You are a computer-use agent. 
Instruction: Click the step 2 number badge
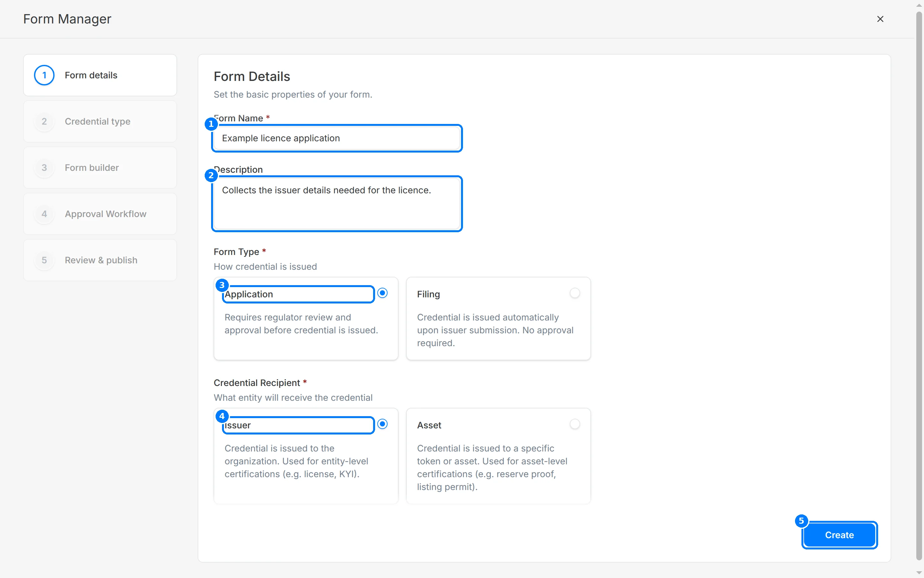point(44,121)
